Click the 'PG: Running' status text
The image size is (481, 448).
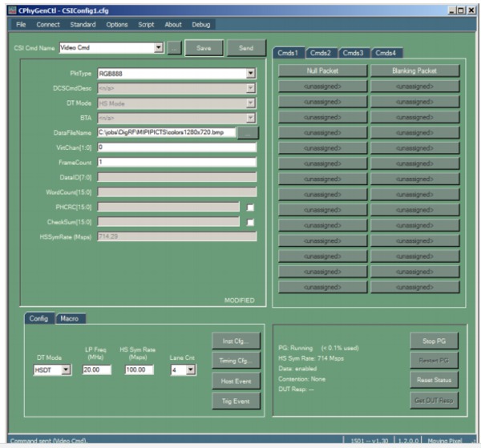pos(295,348)
